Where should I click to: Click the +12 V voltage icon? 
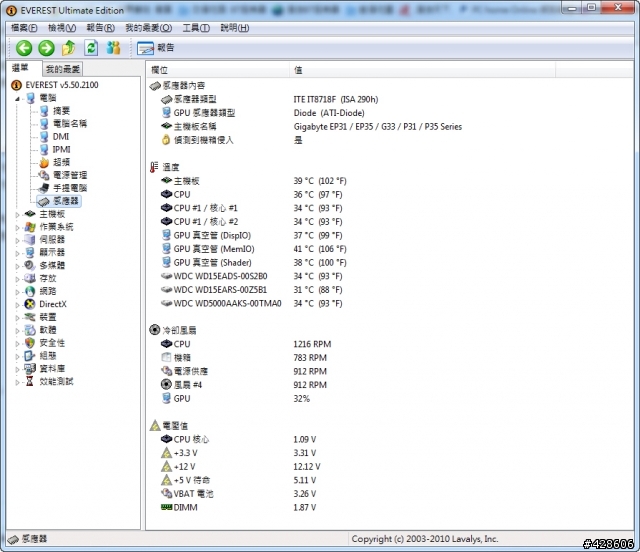(x=166, y=466)
